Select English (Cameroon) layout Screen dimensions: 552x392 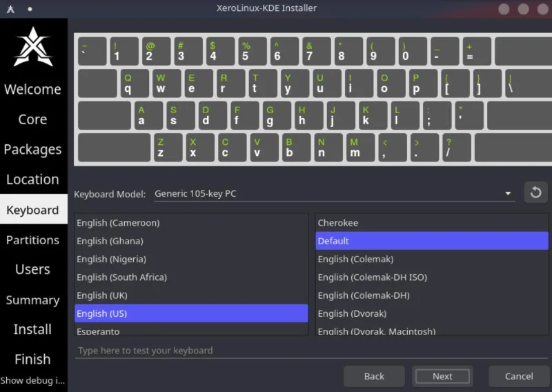pyautogui.click(x=191, y=223)
